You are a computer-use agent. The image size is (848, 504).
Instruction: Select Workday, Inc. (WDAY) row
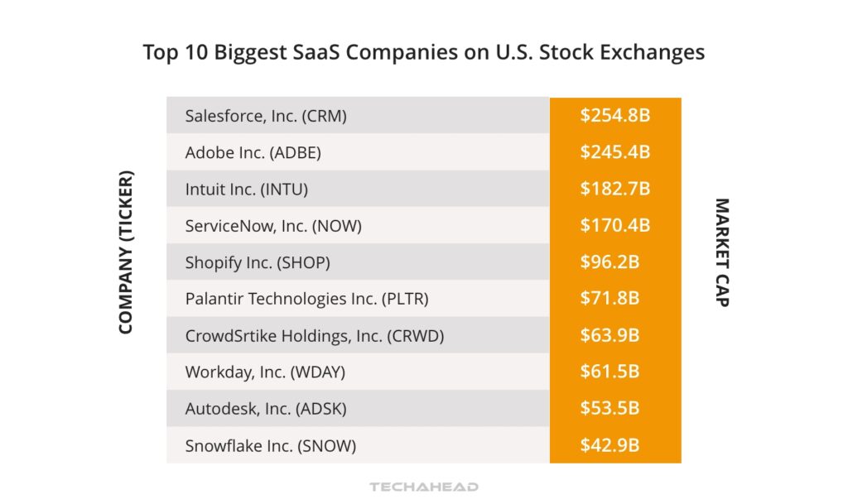pyautogui.click(x=265, y=372)
